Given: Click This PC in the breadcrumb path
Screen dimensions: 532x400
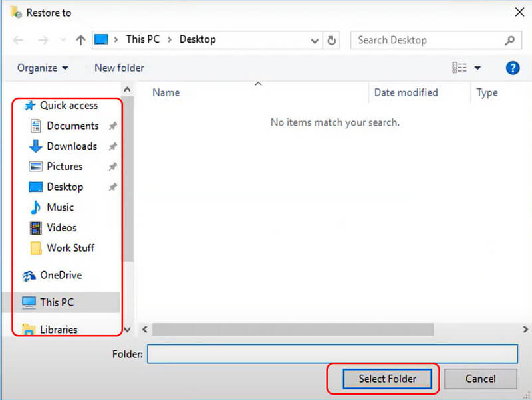Looking at the screenshot, I should pos(142,39).
